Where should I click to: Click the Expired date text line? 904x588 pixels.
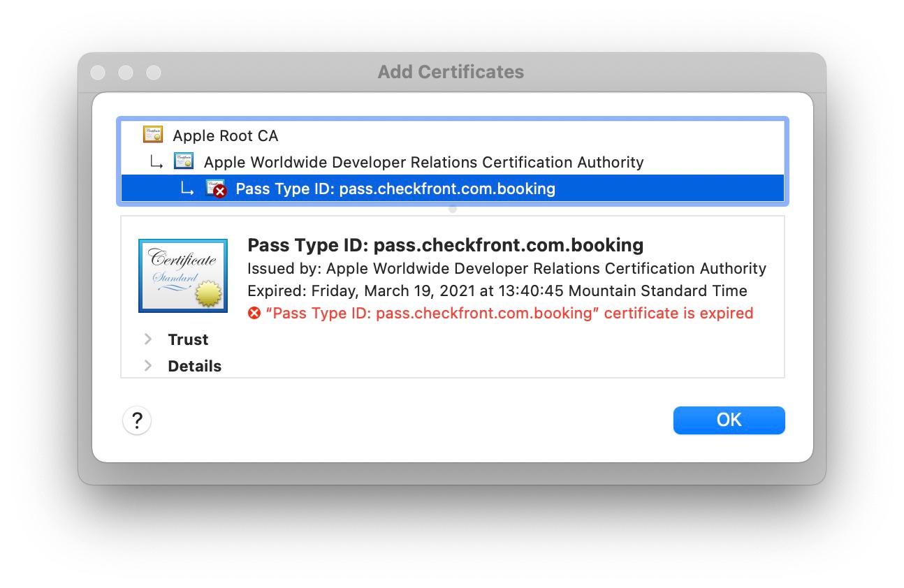pos(497,291)
